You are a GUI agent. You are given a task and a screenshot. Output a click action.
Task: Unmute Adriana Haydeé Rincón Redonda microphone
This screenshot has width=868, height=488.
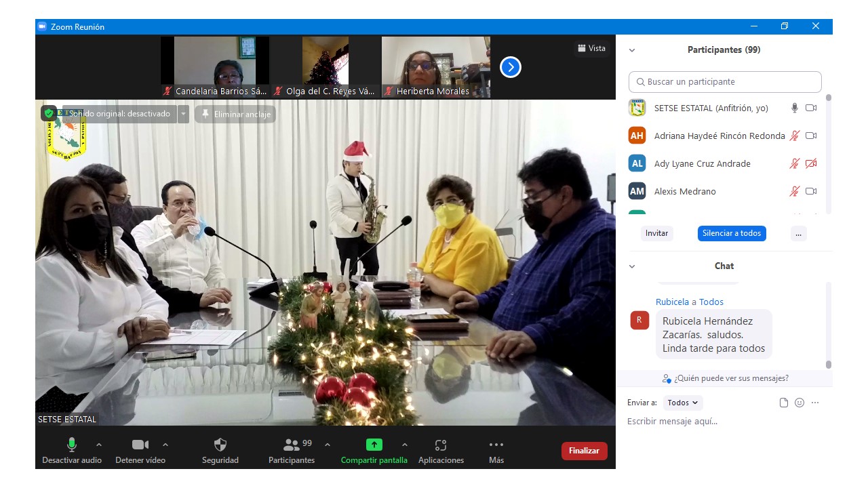(x=795, y=136)
